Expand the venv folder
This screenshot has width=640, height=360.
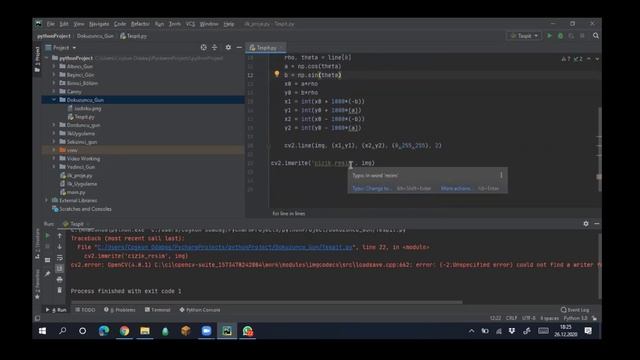(x=54, y=150)
